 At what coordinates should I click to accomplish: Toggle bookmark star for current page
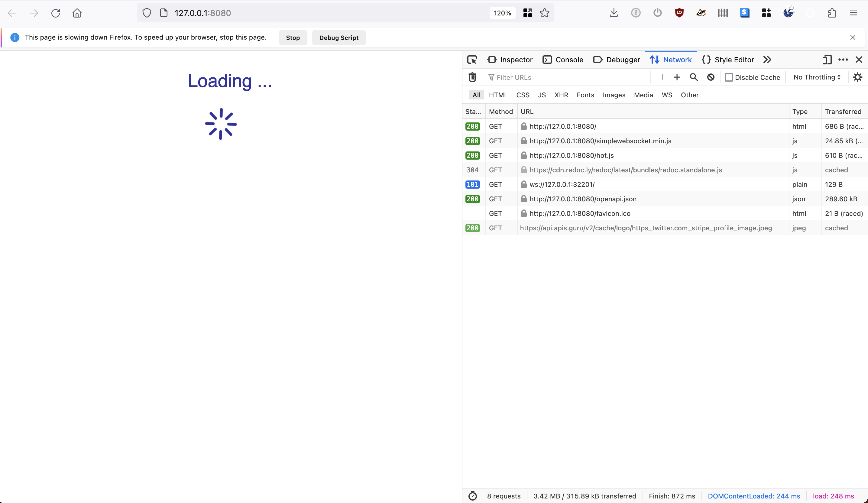[545, 13]
